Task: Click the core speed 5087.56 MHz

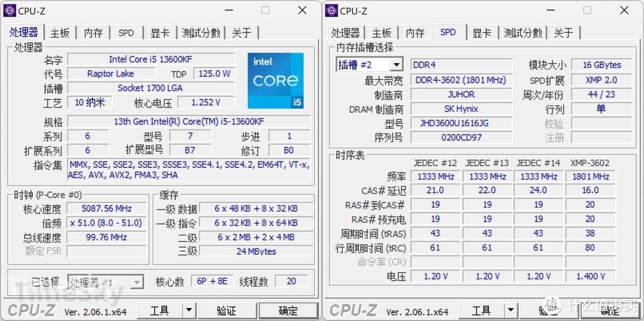Action: tap(106, 208)
